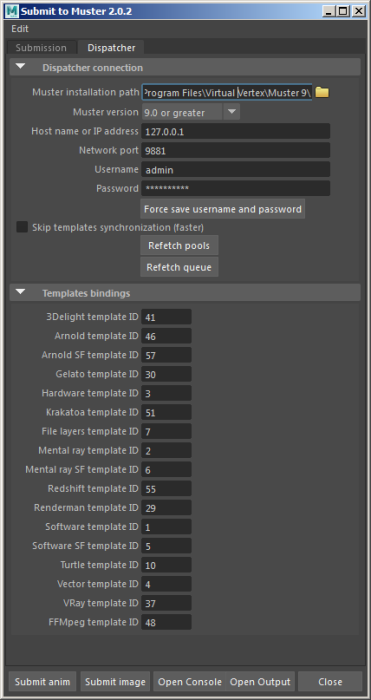Viewport: 371px width, 700px height.
Task: Click the Network port field
Action: click(236, 150)
